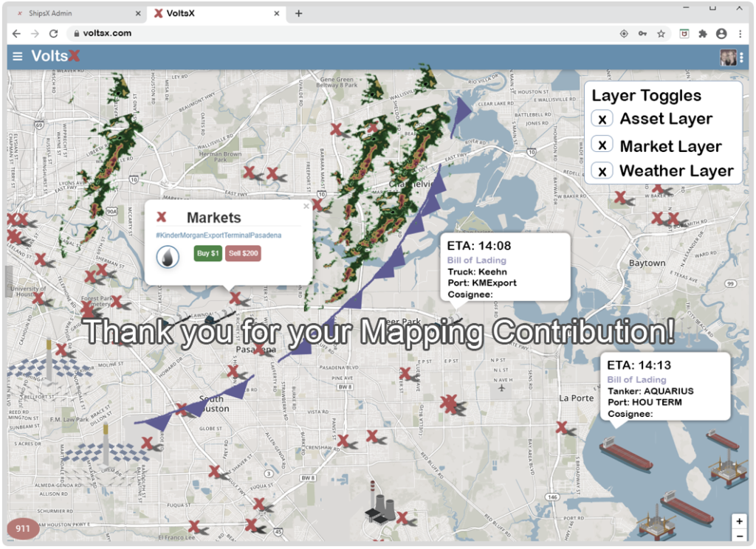756x549 pixels.
Task: Click the shield extension icon in toolbar
Action: (684, 33)
